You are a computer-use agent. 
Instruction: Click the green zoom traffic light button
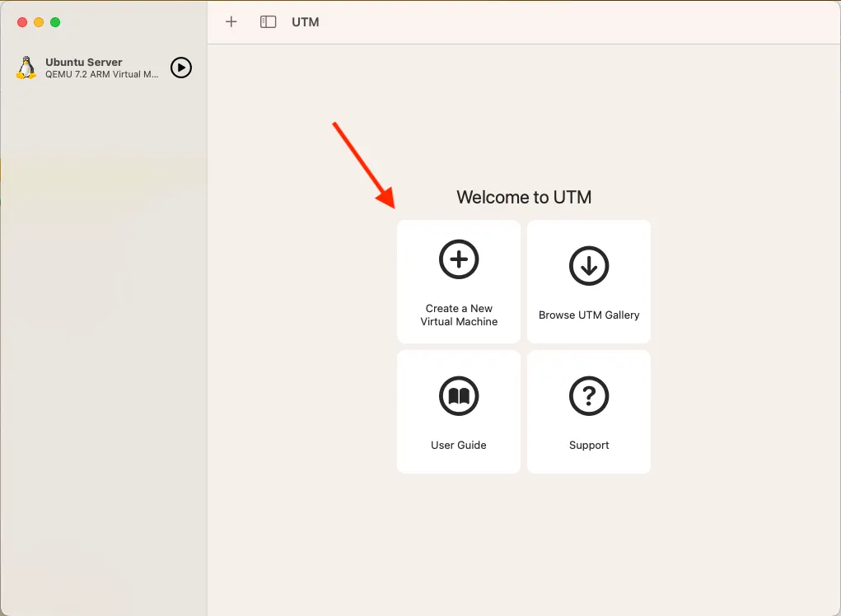[x=55, y=22]
